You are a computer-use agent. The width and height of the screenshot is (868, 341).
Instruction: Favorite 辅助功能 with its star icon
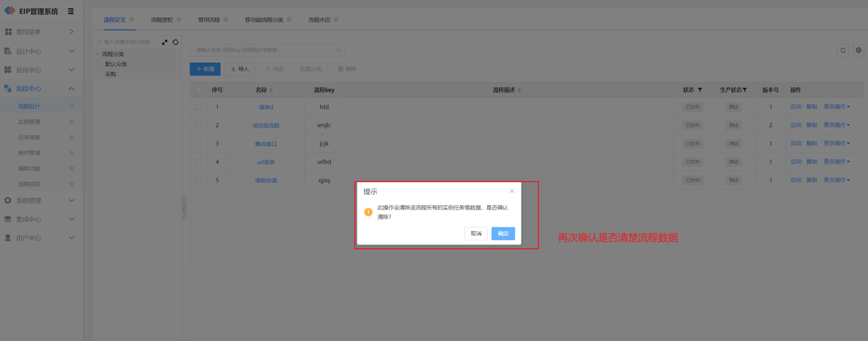tap(72, 168)
